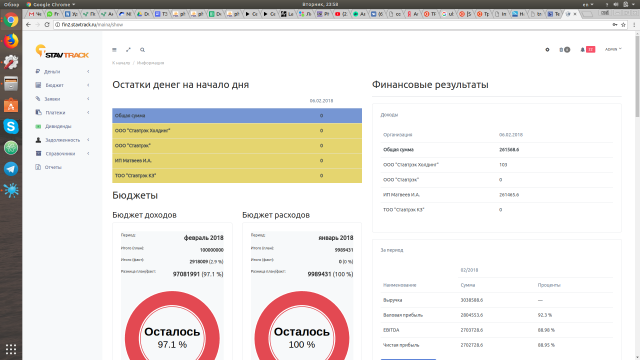
Task: Click the person icon beside Задолженность
Action: pos(38,140)
